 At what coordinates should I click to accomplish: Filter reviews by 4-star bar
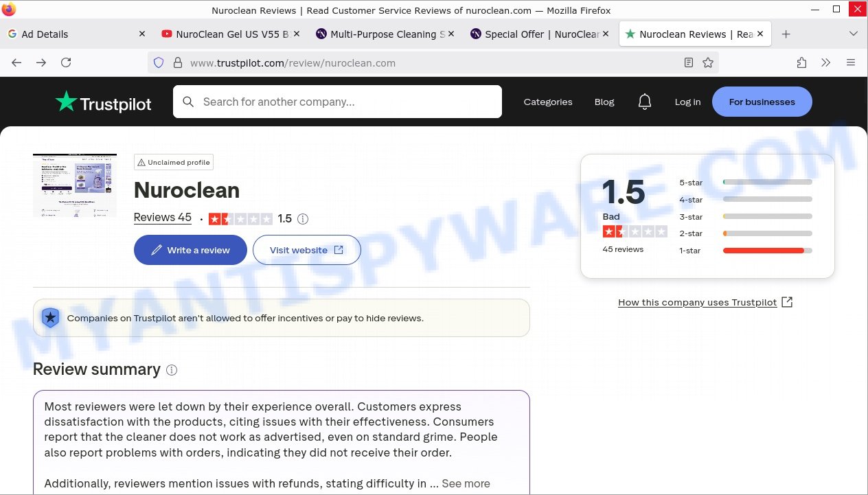[x=746, y=200]
